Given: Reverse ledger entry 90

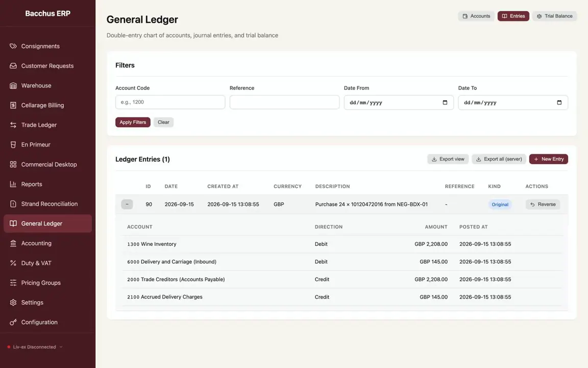Looking at the screenshot, I should pos(543,204).
